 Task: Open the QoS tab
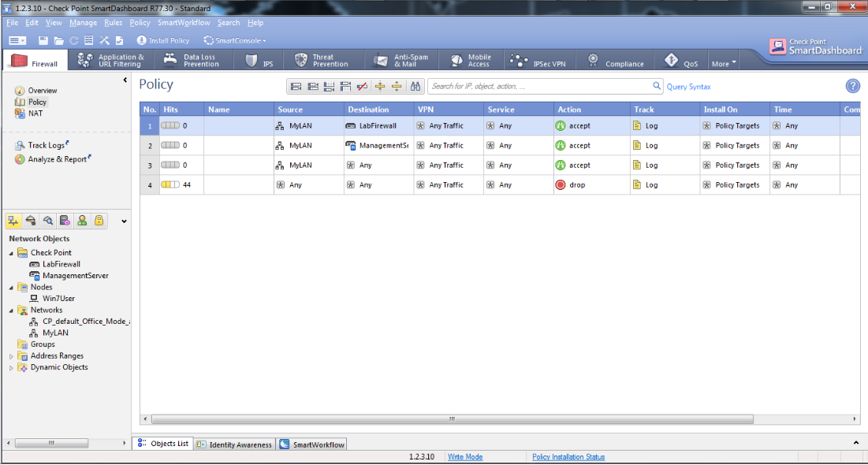[x=681, y=61]
